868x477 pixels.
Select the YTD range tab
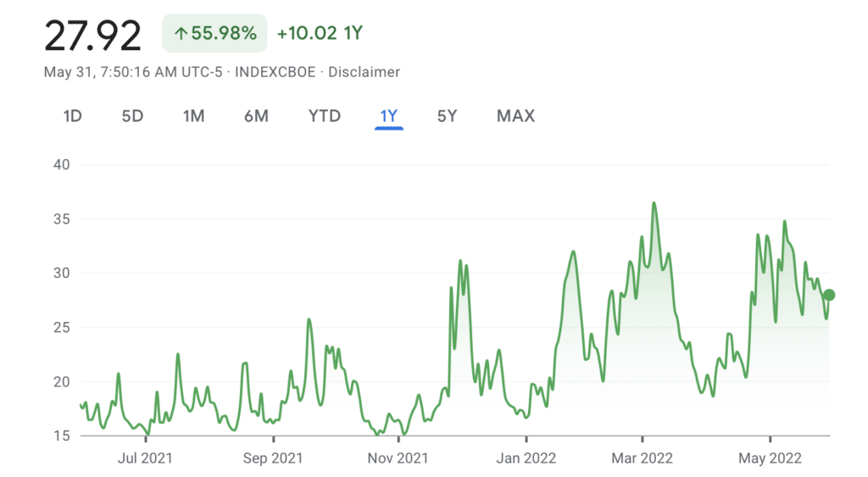(x=325, y=116)
